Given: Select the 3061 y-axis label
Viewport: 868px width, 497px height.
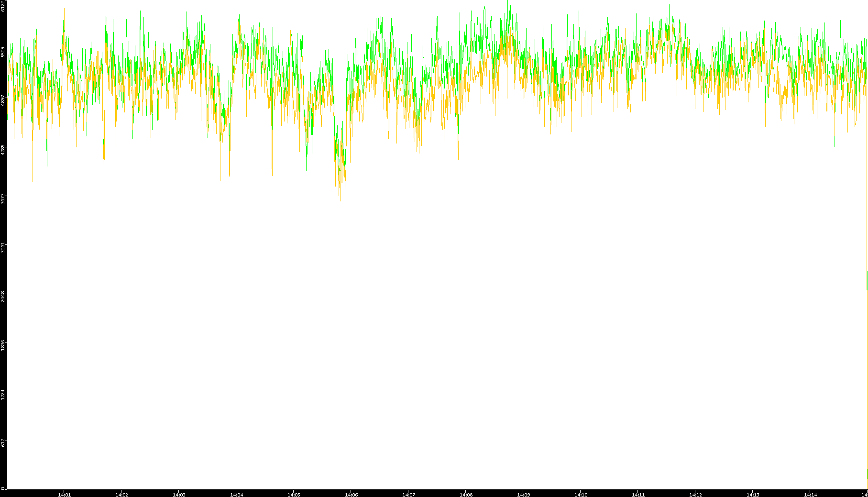Looking at the screenshot, I should coord(3,248).
